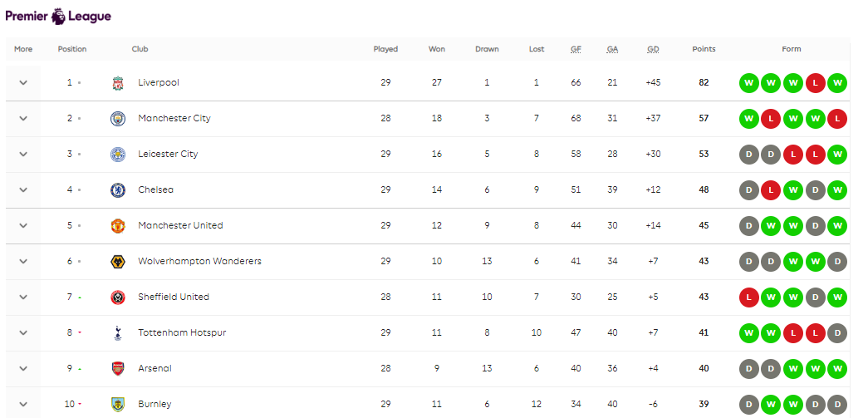Expand the Liverpool row details chevron

(x=23, y=82)
